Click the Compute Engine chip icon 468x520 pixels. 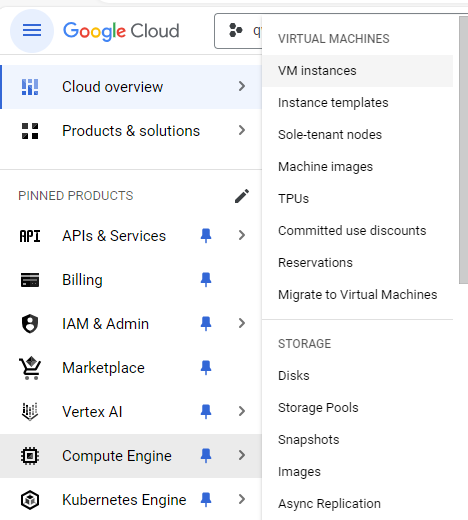point(30,456)
